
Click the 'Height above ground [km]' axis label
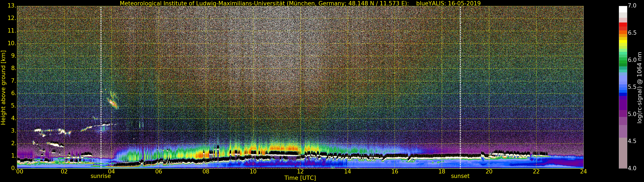(3, 88)
